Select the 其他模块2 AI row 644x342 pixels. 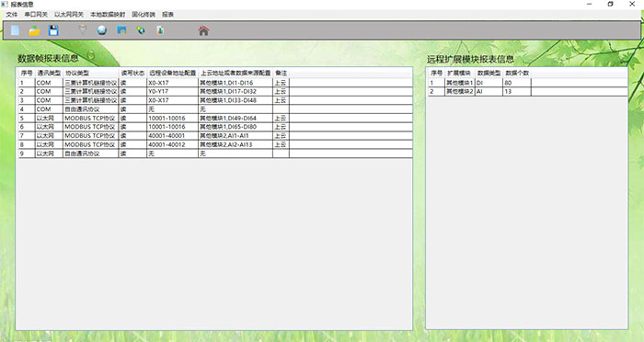[x=527, y=92]
